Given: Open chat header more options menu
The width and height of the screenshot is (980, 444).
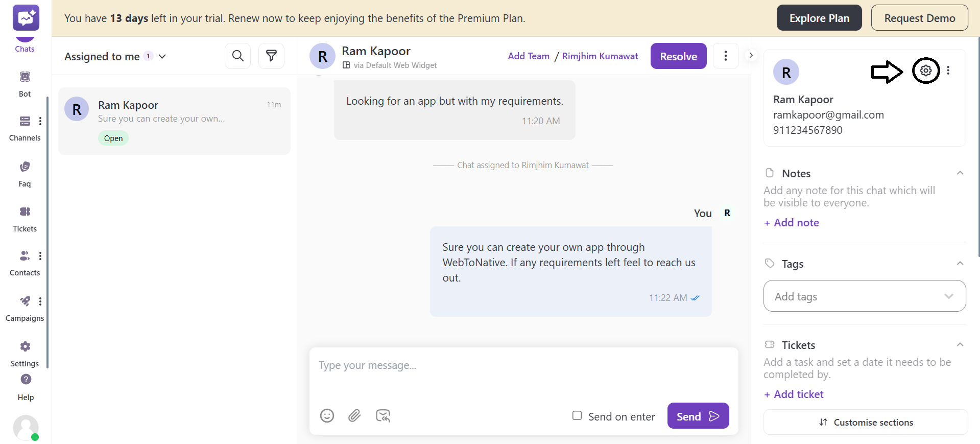Looking at the screenshot, I should (x=725, y=56).
